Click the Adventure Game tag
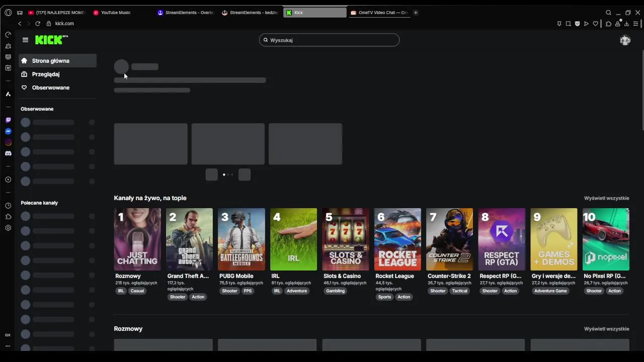The image size is (644, 362). pos(550,291)
